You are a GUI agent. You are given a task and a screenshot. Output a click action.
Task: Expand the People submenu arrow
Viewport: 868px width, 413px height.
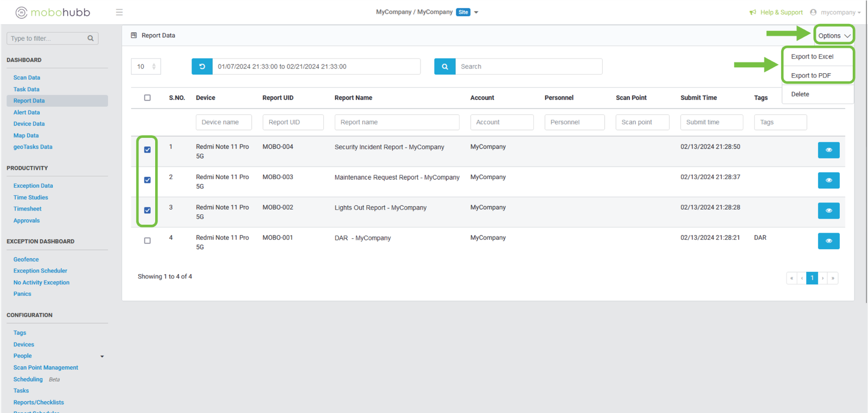tap(102, 357)
